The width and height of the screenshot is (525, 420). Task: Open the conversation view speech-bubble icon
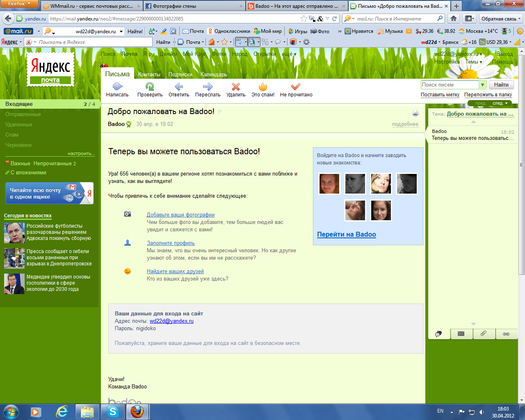439,334
